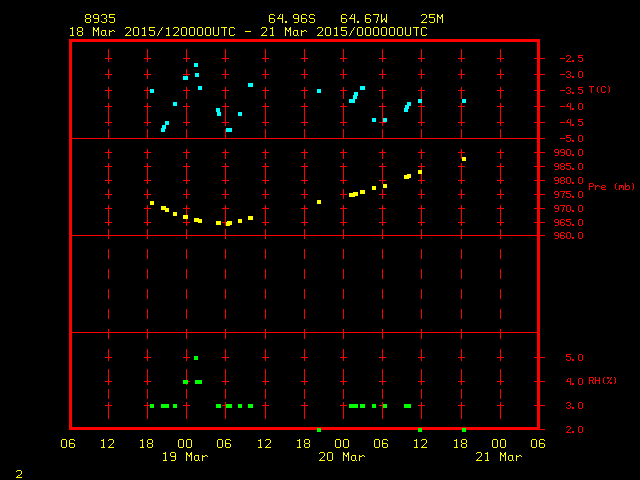Click the 965.0 pressure tick label
This screenshot has width=640, height=480.
point(569,222)
